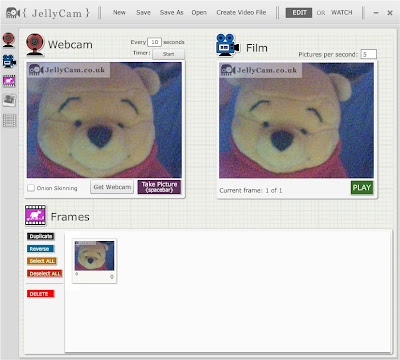This screenshot has height=360, width=400.
Task: Click the JellyCam logo in title bar
Action: pyautogui.click(x=48, y=13)
